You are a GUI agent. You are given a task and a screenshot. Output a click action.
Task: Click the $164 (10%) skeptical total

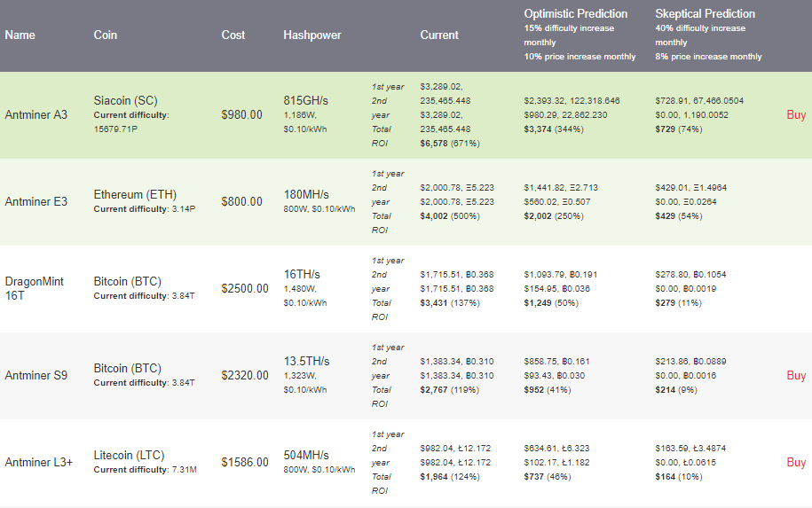pyautogui.click(x=681, y=477)
